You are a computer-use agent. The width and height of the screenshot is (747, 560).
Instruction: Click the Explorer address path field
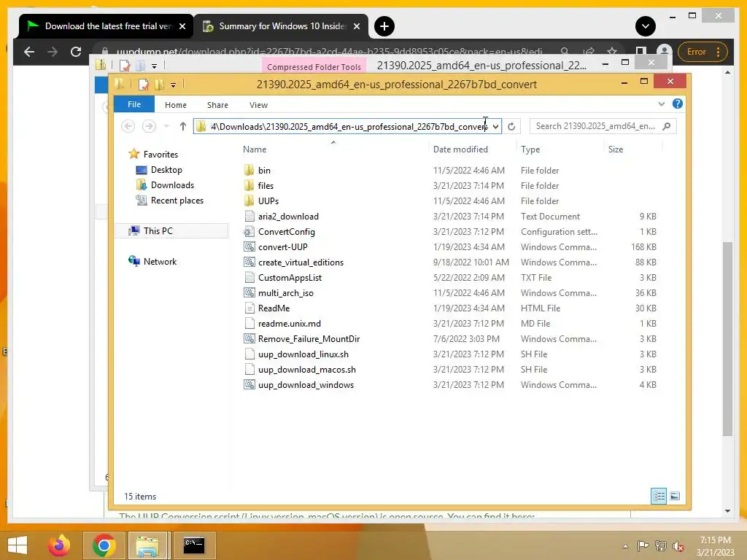pyautogui.click(x=348, y=126)
